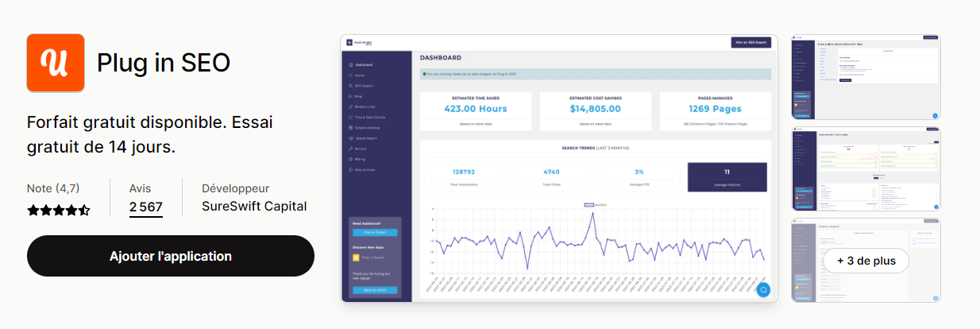Image resolution: width=980 pixels, height=329 pixels.
Task: Click the orange Plug in SEO app logo
Action: (x=56, y=63)
